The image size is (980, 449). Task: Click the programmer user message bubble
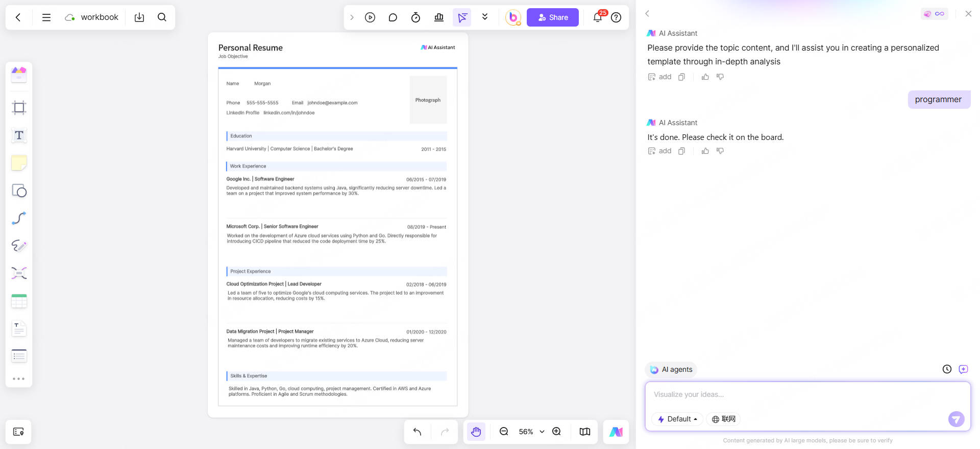[939, 100]
